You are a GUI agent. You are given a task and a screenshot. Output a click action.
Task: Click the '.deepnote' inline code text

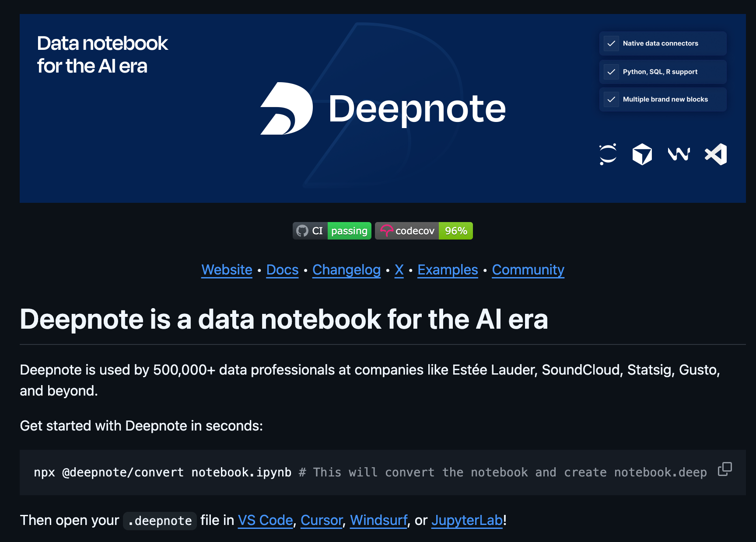click(160, 521)
